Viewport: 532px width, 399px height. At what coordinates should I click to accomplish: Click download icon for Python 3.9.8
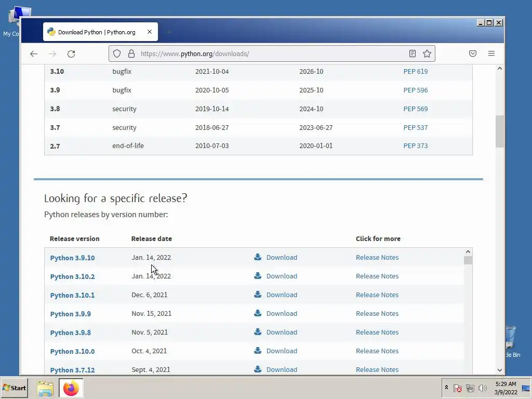(x=258, y=332)
